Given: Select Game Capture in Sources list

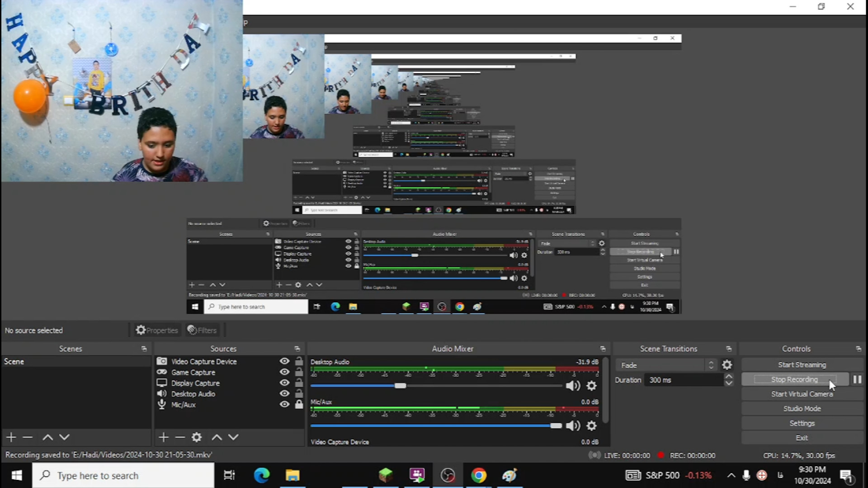Looking at the screenshot, I should tap(193, 372).
